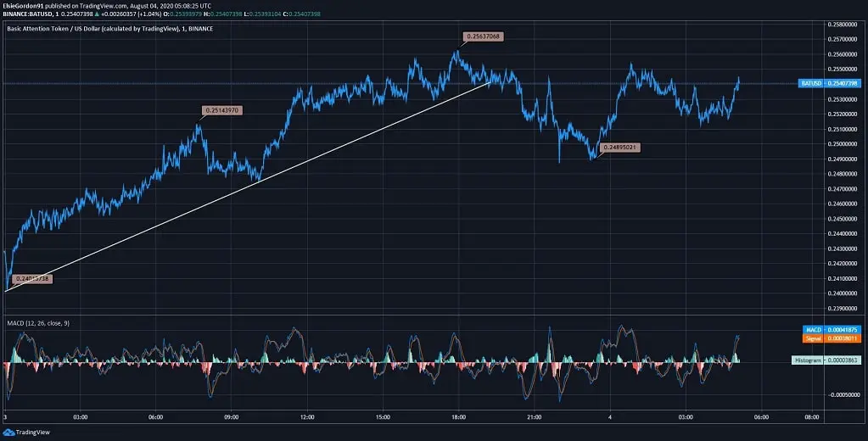Screen dimensions: 868x441
Task: Click the C: close value in header
Action: click(x=302, y=14)
